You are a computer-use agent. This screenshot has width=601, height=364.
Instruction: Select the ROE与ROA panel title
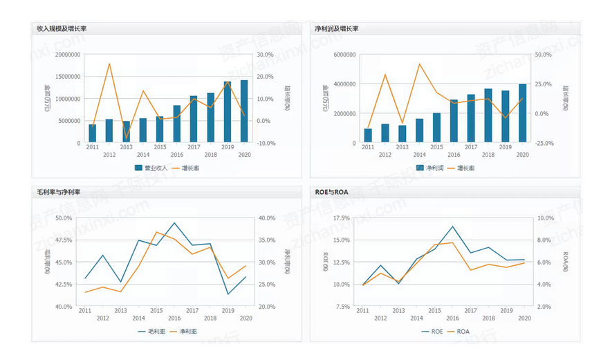331,192
